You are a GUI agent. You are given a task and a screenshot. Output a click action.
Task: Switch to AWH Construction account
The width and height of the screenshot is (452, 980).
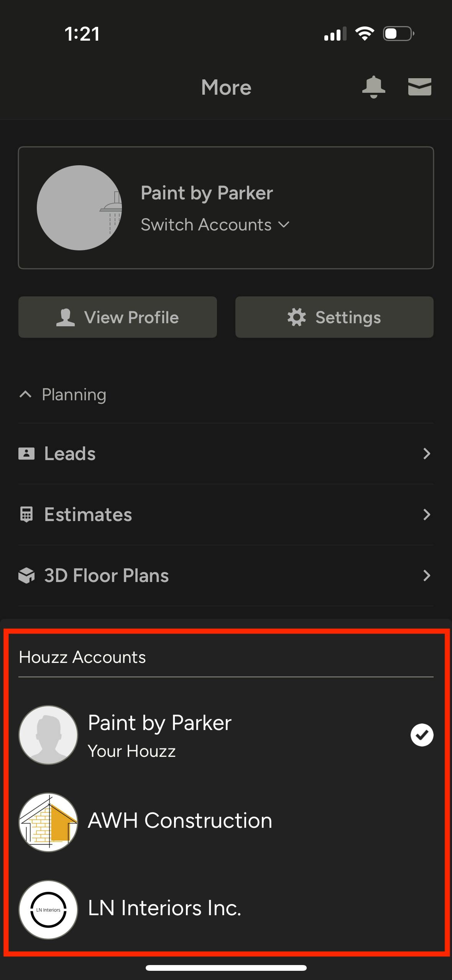pos(180,821)
